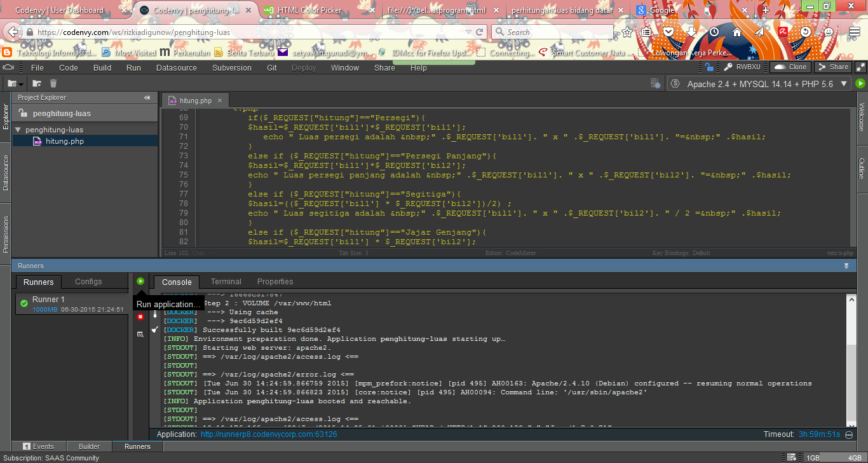868x463 pixels.
Task: Open the Subversion menu
Action: (231, 67)
